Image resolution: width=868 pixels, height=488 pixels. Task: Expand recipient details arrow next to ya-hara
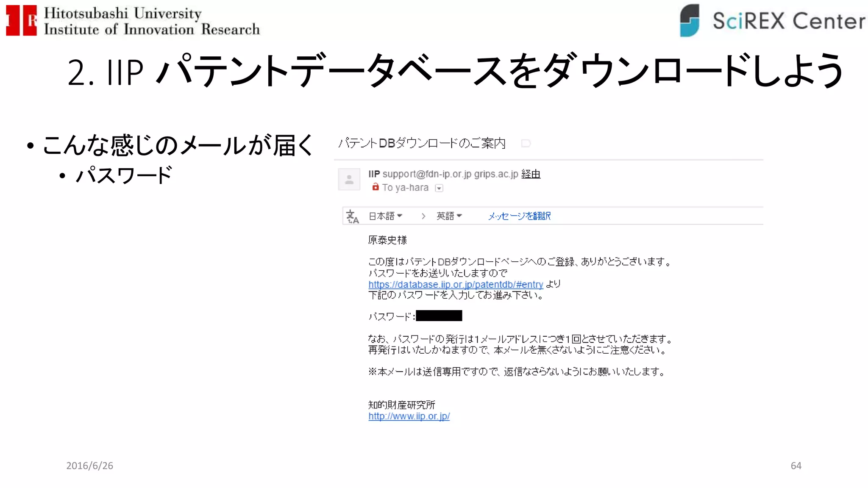click(439, 188)
